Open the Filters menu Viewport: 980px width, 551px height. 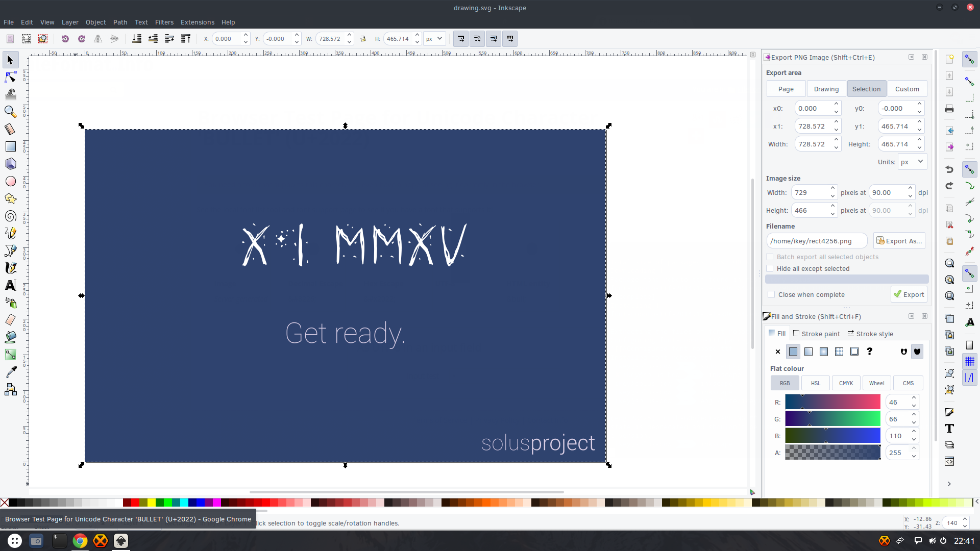pyautogui.click(x=164, y=22)
